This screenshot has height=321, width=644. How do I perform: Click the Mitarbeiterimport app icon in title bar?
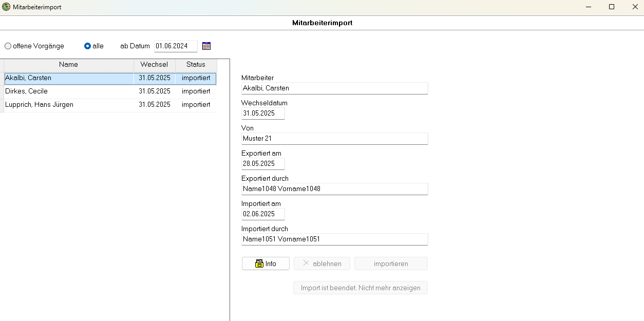click(x=6, y=7)
